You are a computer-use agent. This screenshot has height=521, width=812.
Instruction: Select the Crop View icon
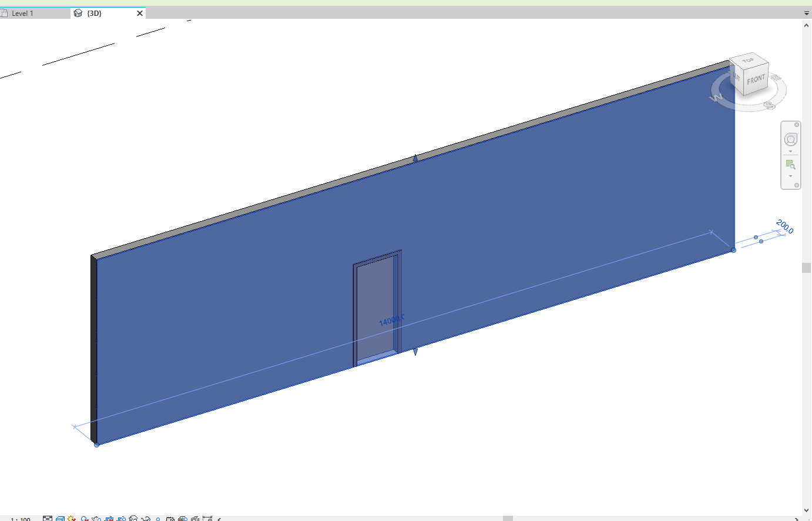click(x=109, y=518)
